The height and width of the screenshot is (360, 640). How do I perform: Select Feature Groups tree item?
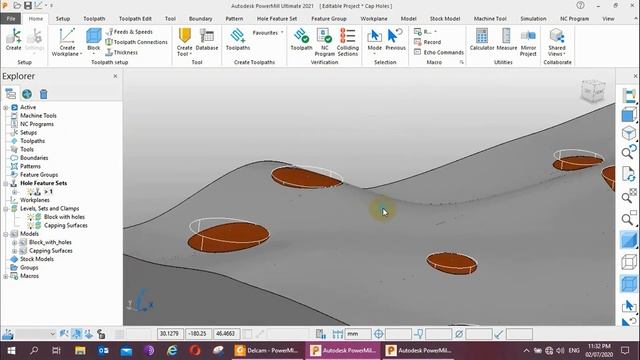point(39,175)
